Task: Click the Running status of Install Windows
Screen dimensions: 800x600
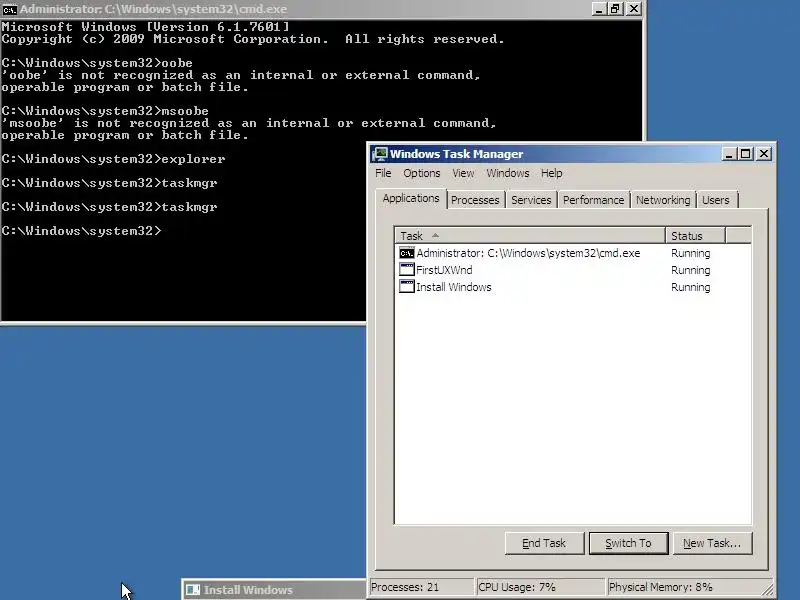Action: point(690,287)
